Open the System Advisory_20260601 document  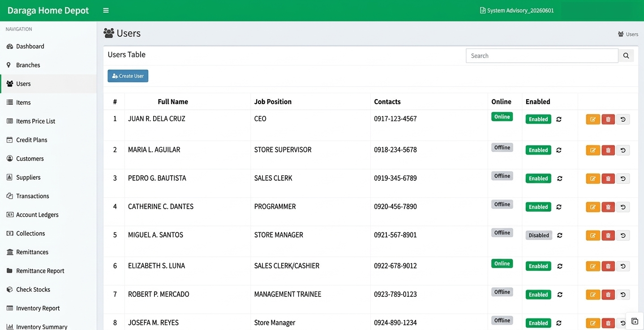[x=517, y=10]
